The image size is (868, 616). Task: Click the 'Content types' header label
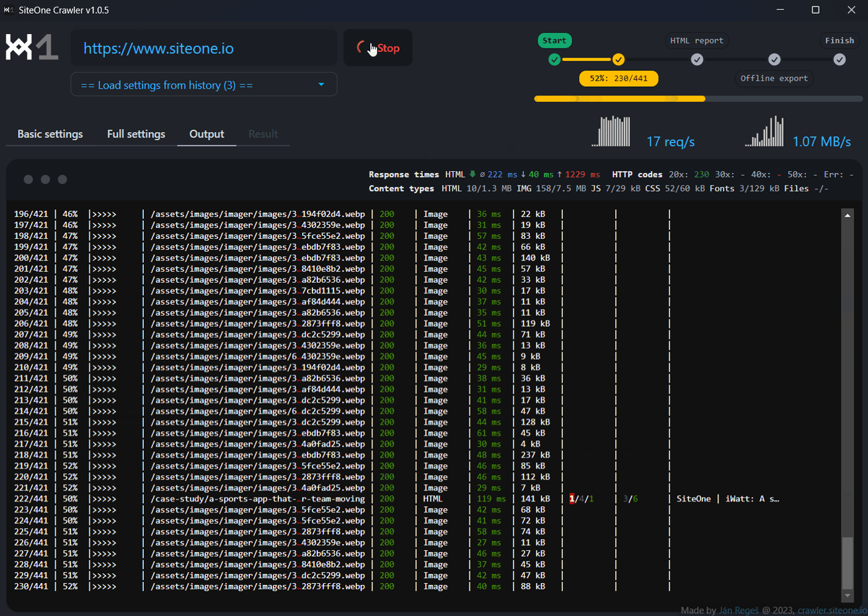pyautogui.click(x=401, y=189)
